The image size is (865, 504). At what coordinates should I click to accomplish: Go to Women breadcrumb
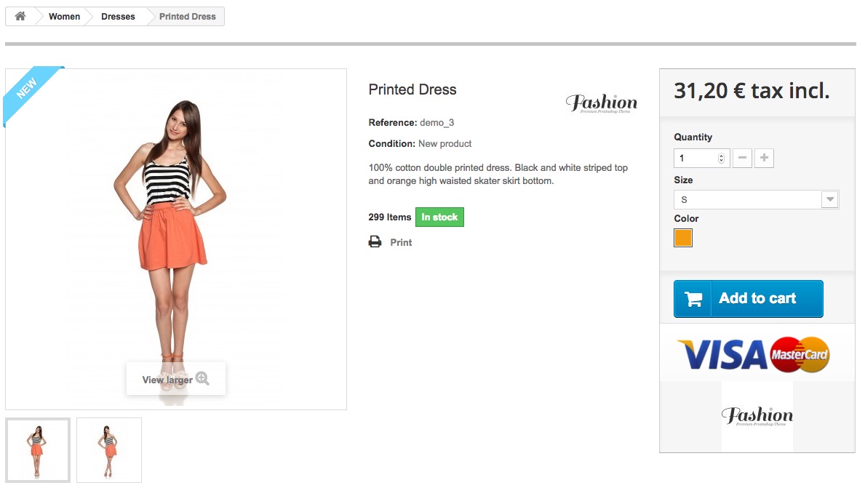tap(64, 16)
